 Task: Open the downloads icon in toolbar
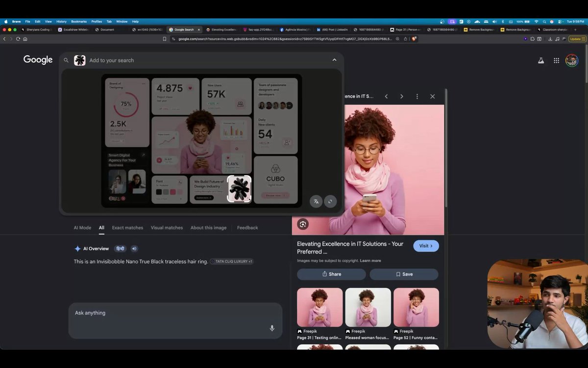click(550, 39)
